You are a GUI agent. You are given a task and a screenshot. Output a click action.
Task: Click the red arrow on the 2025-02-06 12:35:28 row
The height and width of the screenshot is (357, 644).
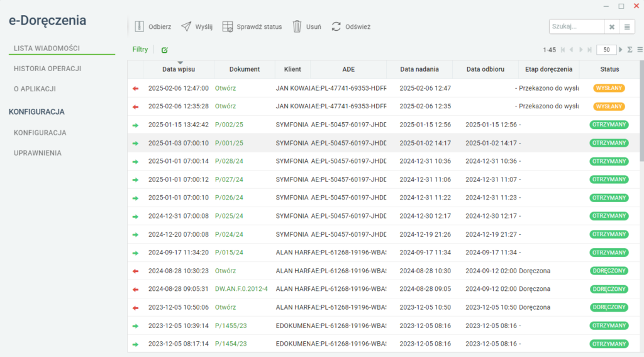click(136, 107)
